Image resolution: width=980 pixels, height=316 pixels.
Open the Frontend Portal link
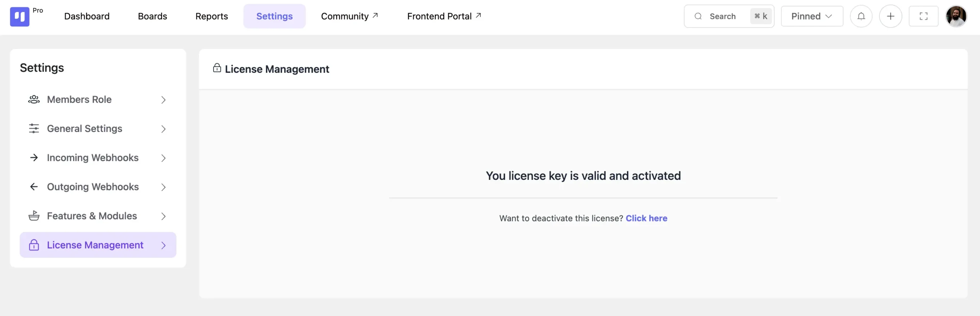444,16
